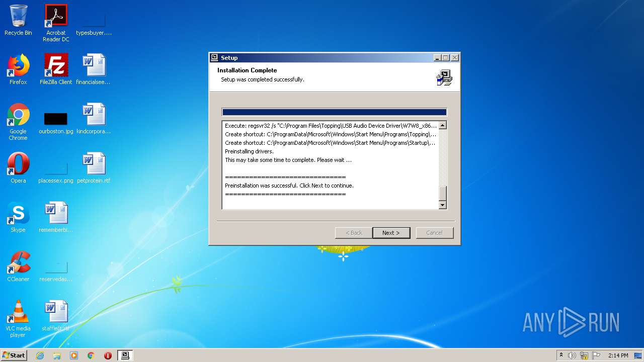
Task: Open Windows Explorer folder in taskbar
Action: 57,355
